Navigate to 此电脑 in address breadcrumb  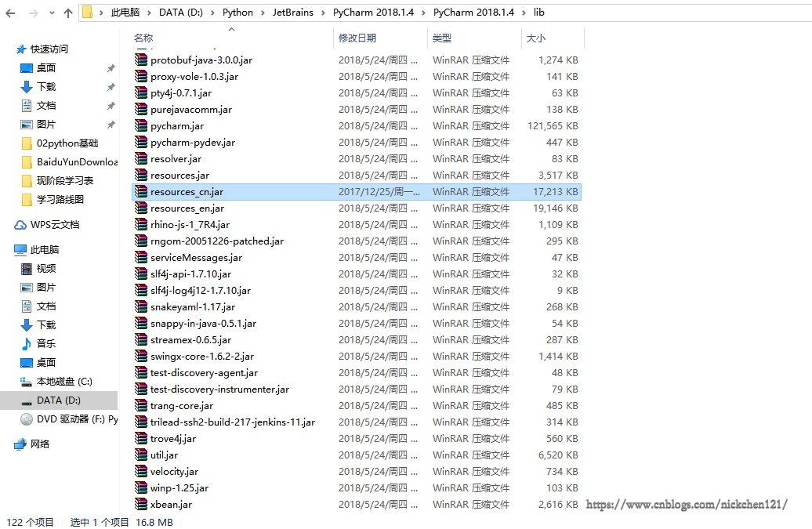125,13
